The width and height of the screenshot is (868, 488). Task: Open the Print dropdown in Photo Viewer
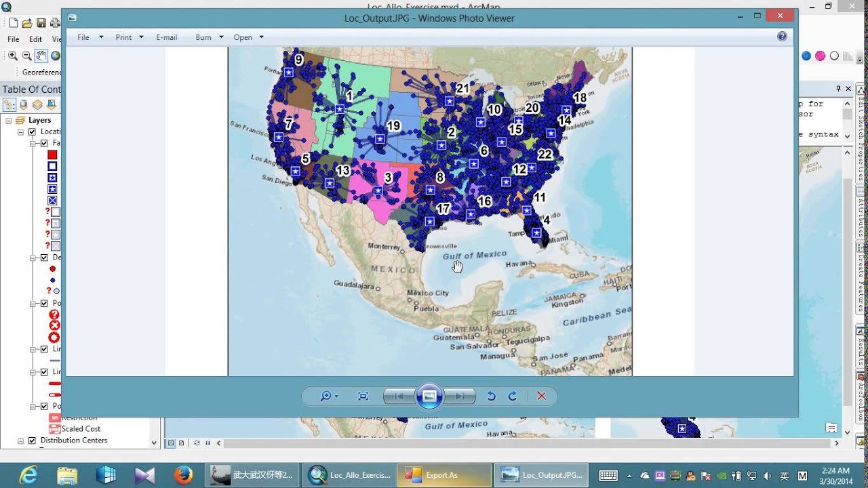(130, 37)
